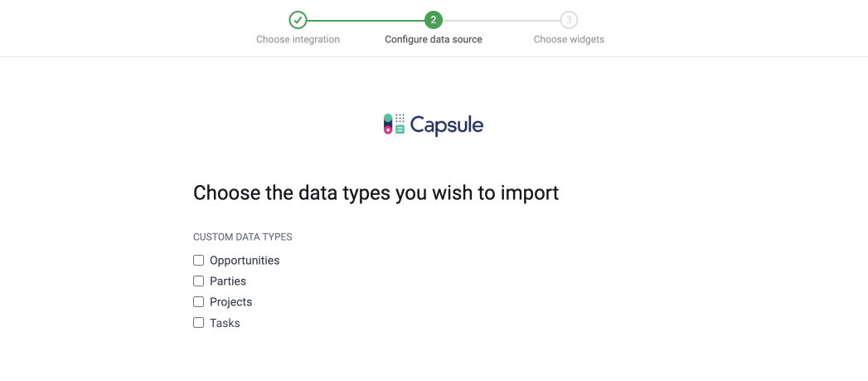Image resolution: width=868 pixels, height=381 pixels.
Task: Click the Parties label text
Action: 228,281
